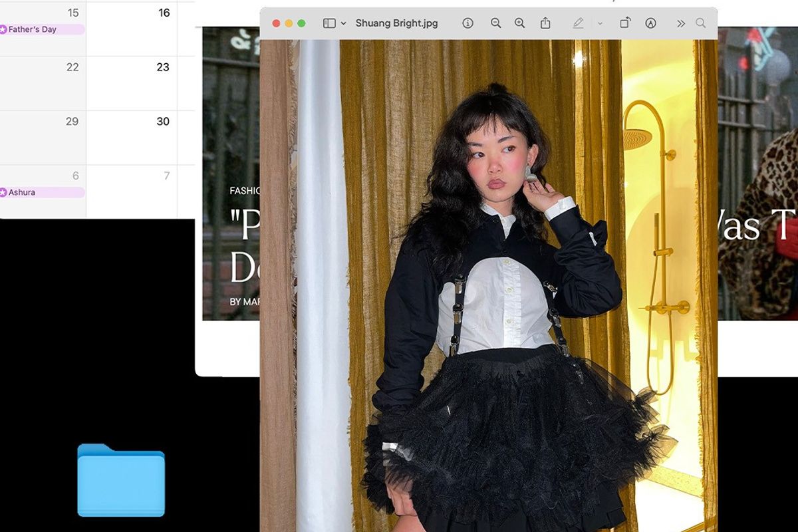This screenshot has width=798, height=532.
Task: Click the Preview sidebar view icon
Action: coord(329,23)
